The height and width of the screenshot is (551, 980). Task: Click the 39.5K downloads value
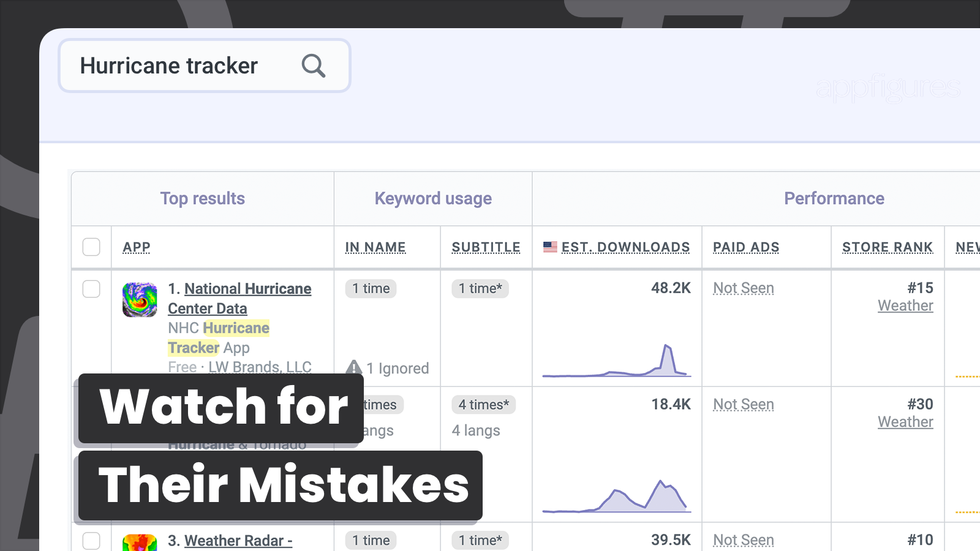[x=671, y=541]
